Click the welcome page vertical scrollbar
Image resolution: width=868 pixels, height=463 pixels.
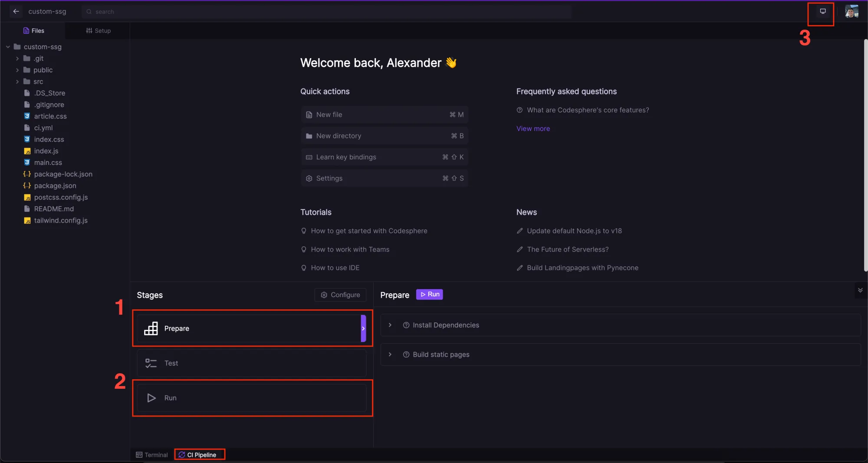tap(865, 155)
